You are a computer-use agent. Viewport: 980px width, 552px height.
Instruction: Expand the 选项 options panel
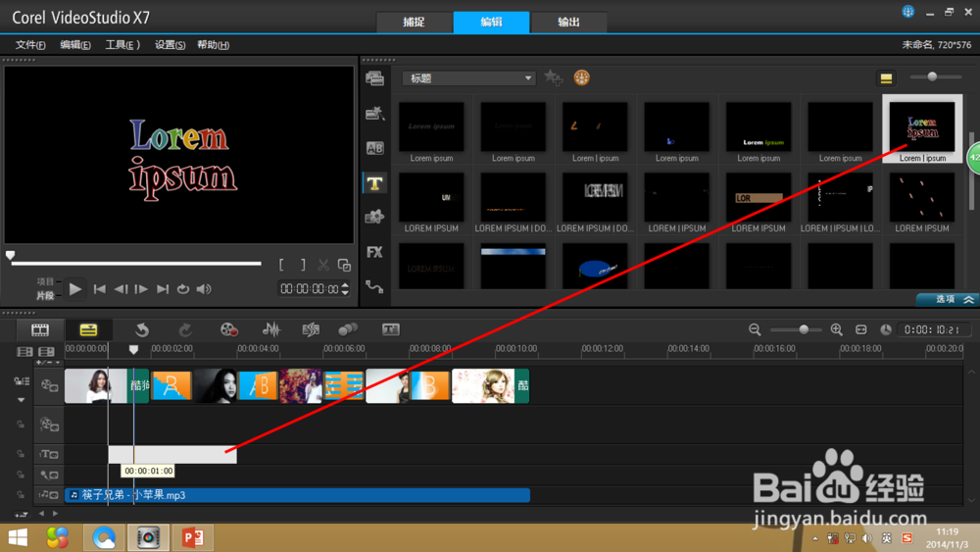948,299
